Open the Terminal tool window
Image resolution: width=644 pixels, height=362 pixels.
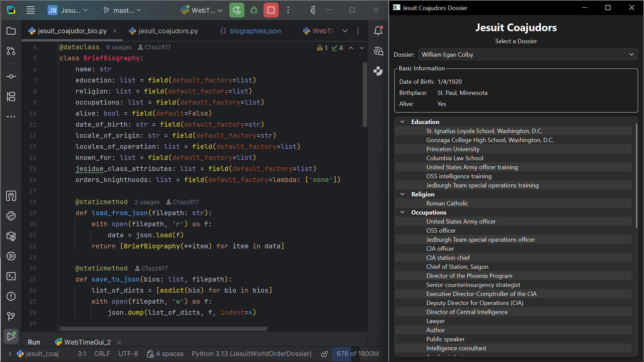click(x=11, y=276)
